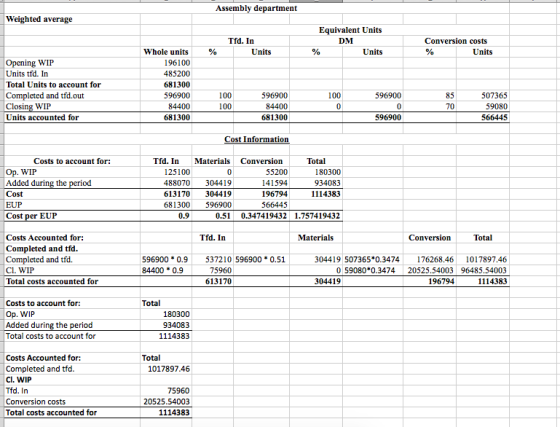Select the conversion cost added 141594
The height and width of the screenshot is (427, 560).
point(275,183)
